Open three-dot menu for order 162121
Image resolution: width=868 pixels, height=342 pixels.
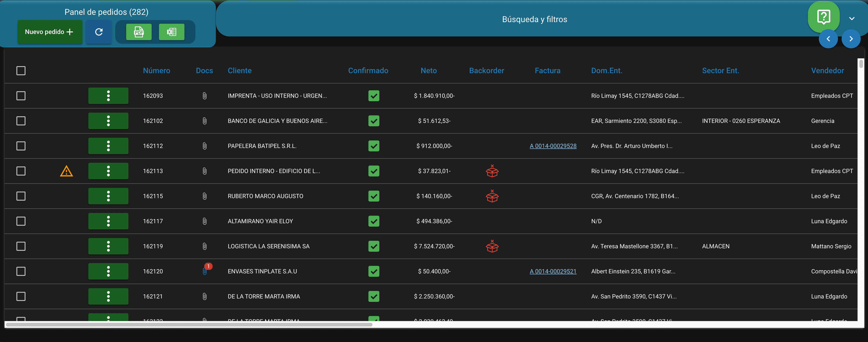(x=108, y=296)
